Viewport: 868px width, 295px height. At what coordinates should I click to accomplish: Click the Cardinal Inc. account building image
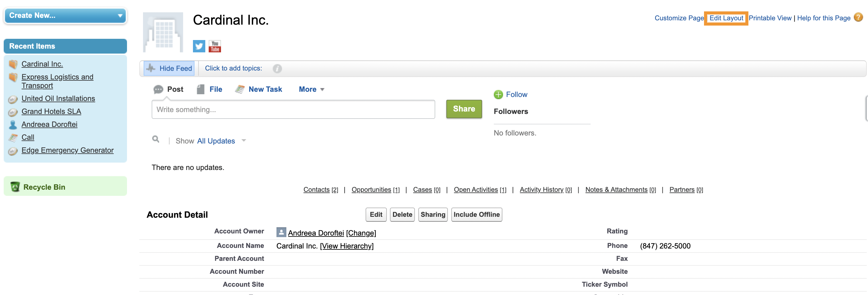coord(163,32)
